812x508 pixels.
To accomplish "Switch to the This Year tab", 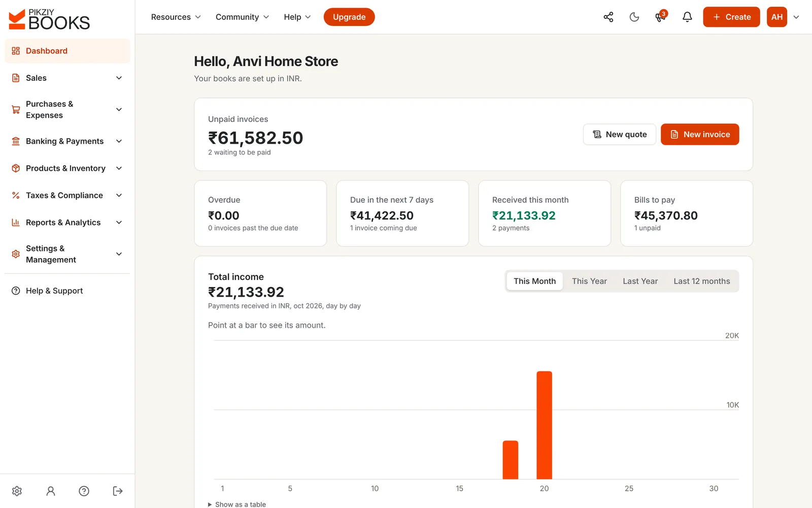I will (589, 281).
